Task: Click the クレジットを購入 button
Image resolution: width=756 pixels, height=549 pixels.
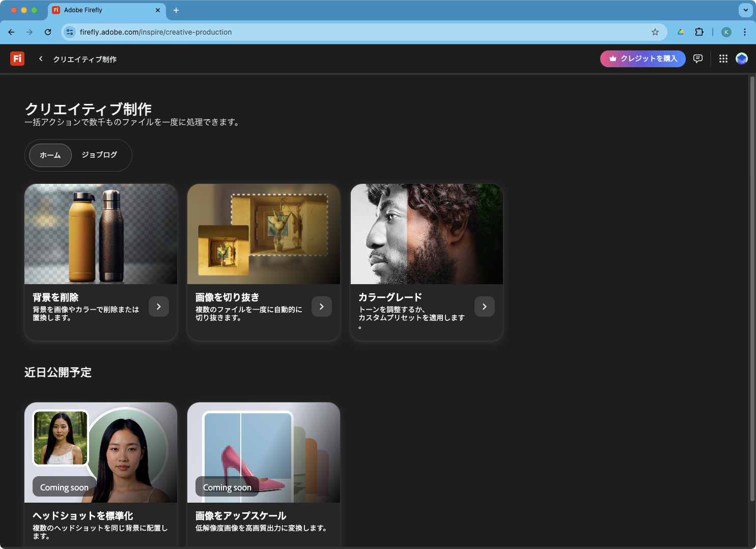Action: coord(642,59)
